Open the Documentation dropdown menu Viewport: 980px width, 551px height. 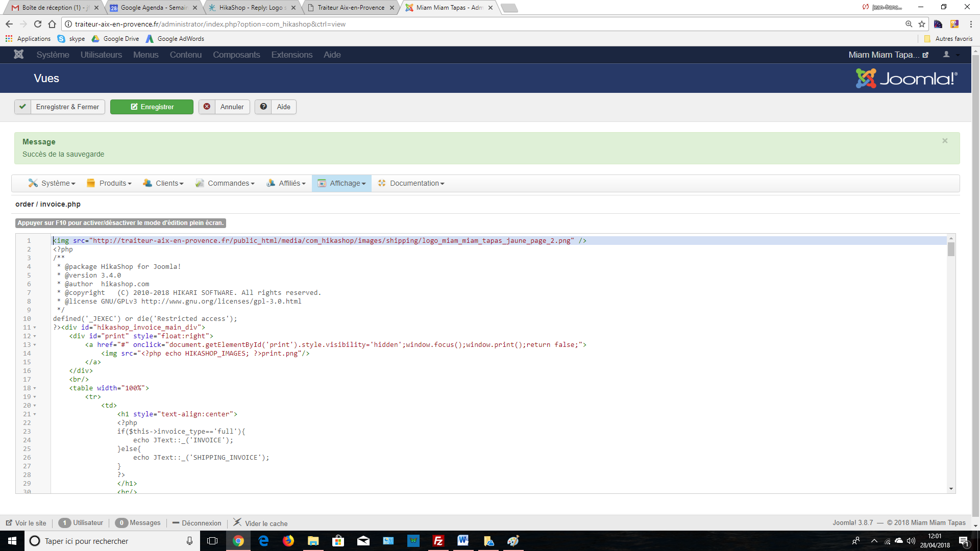411,183
